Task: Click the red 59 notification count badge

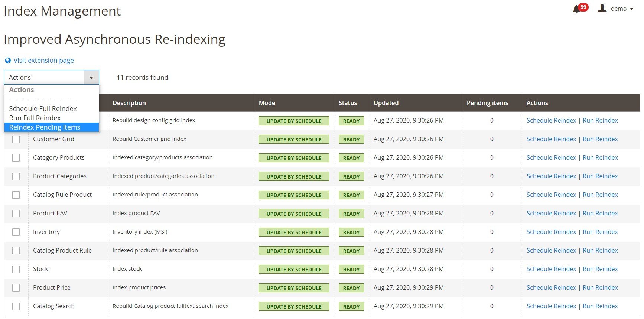Action: click(x=583, y=7)
